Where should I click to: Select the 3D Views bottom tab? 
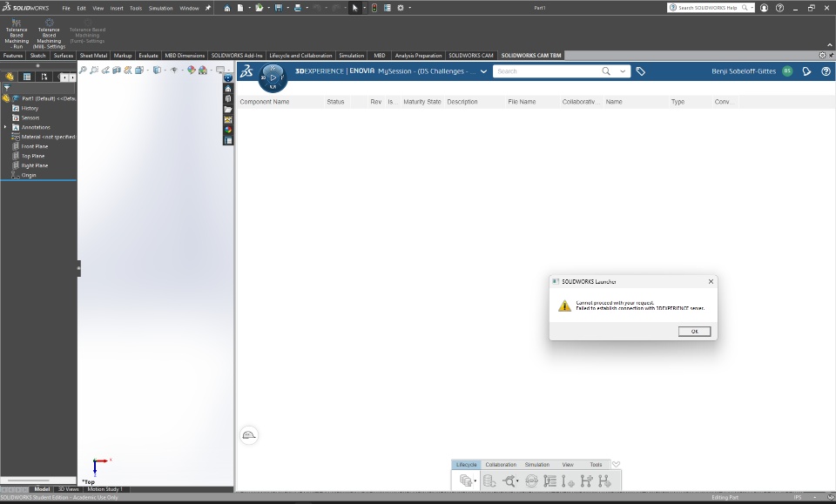[68, 489]
